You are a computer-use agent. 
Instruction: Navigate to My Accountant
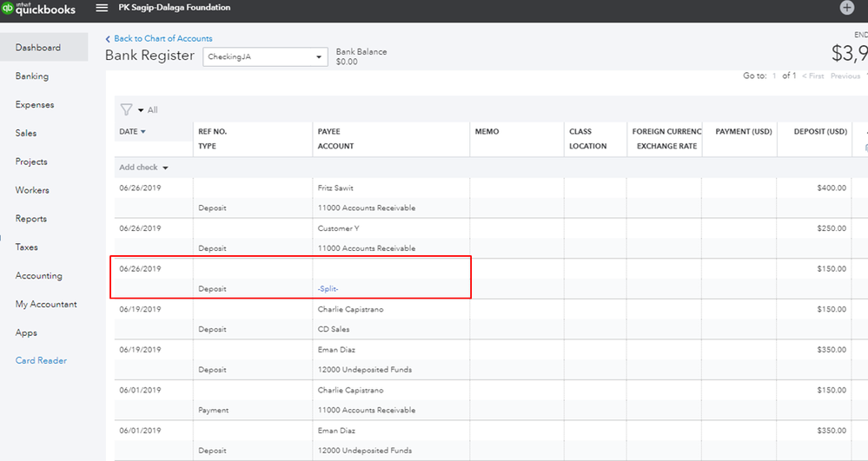[46, 305]
